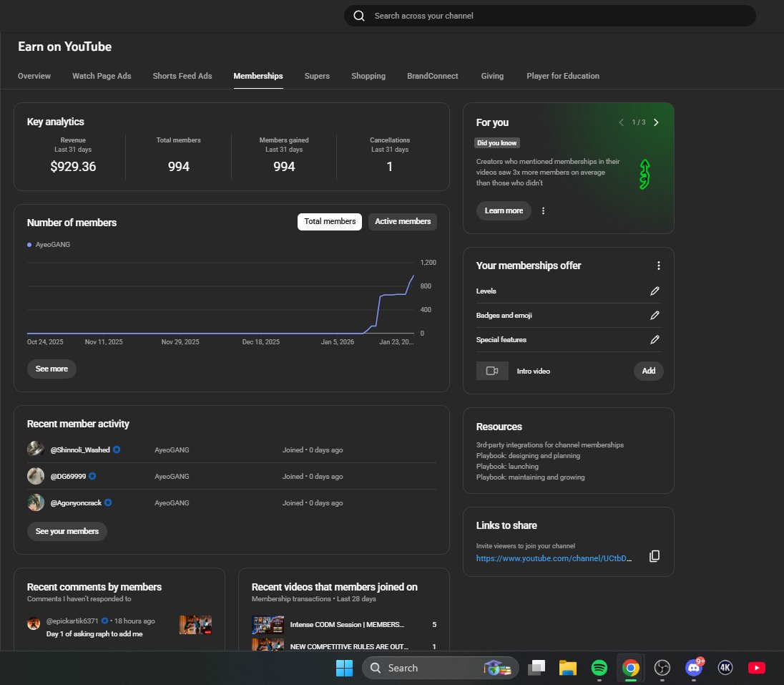Copy the channel invite link
784x685 pixels.
click(x=654, y=556)
